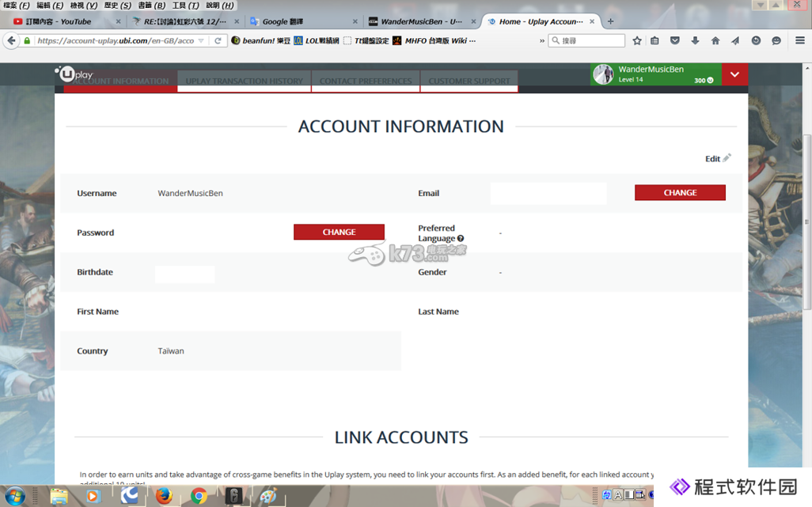Launch the media player taskbar icon
The height and width of the screenshot is (507, 812).
point(92,497)
